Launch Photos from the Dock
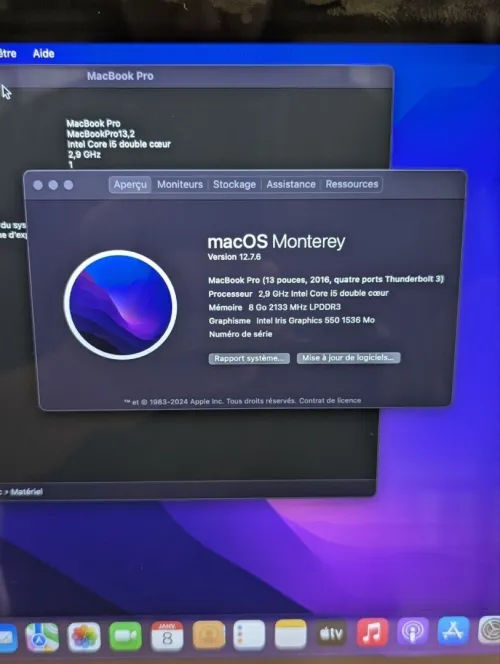 point(84,636)
